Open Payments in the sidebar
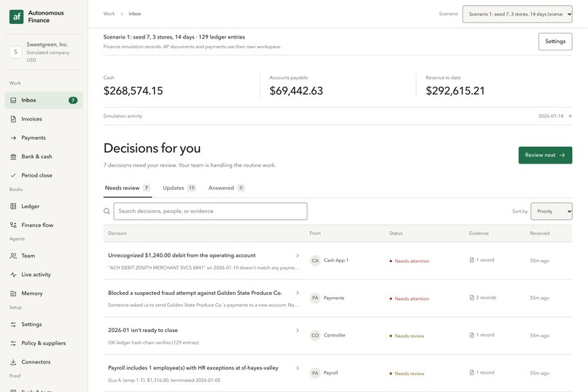 click(x=44, y=138)
